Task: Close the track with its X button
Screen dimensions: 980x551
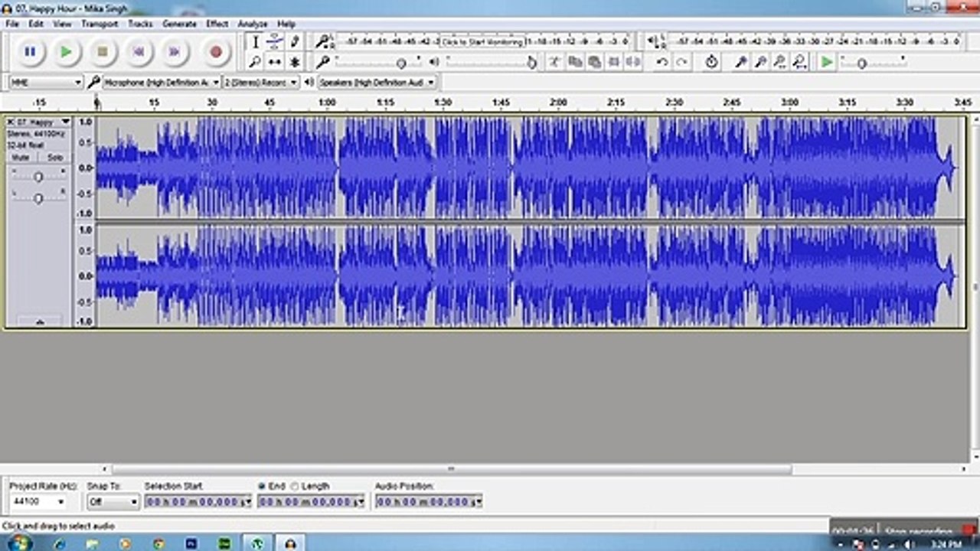Action: tap(11, 122)
